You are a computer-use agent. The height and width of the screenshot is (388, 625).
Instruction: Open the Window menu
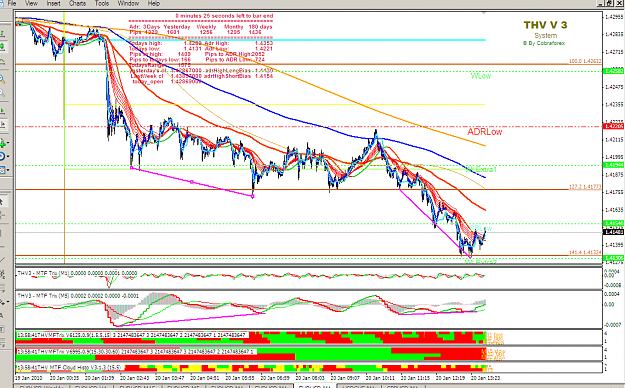(x=128, y=3)
